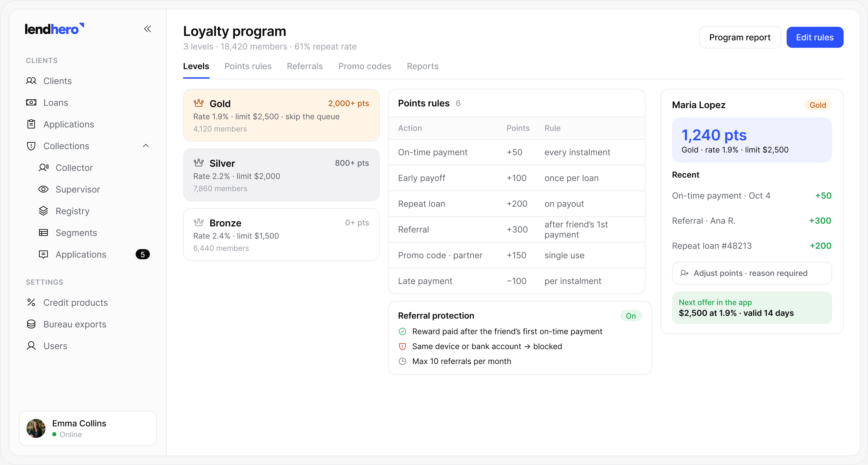The width and height of the screenshot is (868, 465).
Task: Open Clients via people icon
Action: 31,81
